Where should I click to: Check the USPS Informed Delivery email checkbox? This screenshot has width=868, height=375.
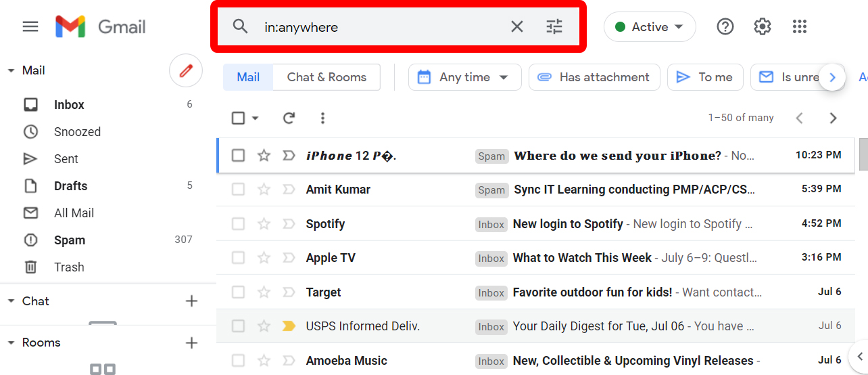pyautogui.click(x=238, y=326)
